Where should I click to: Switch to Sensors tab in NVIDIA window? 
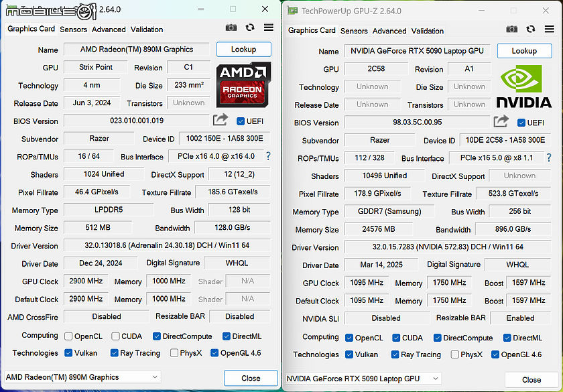(x=354, y=31)
